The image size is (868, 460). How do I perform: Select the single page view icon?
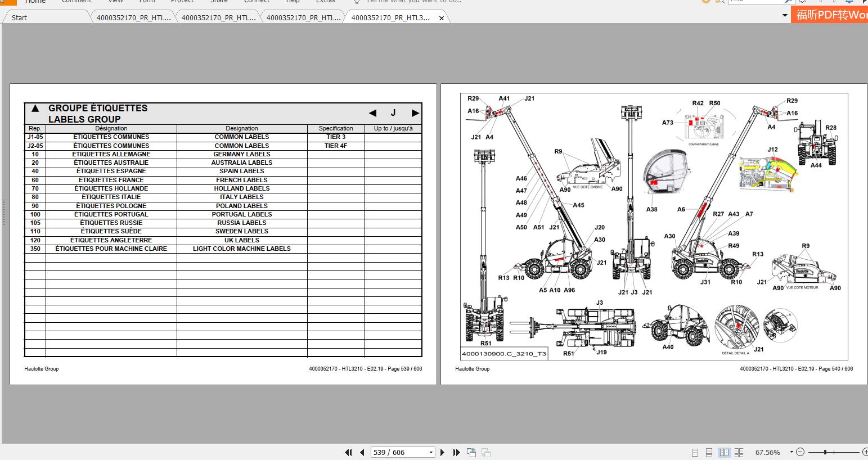[695, 452]
